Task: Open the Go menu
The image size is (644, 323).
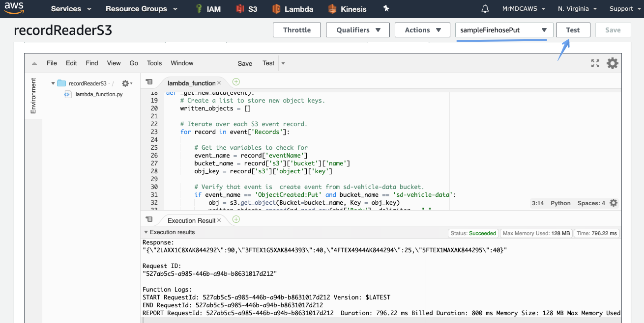Action: point(134,63)
